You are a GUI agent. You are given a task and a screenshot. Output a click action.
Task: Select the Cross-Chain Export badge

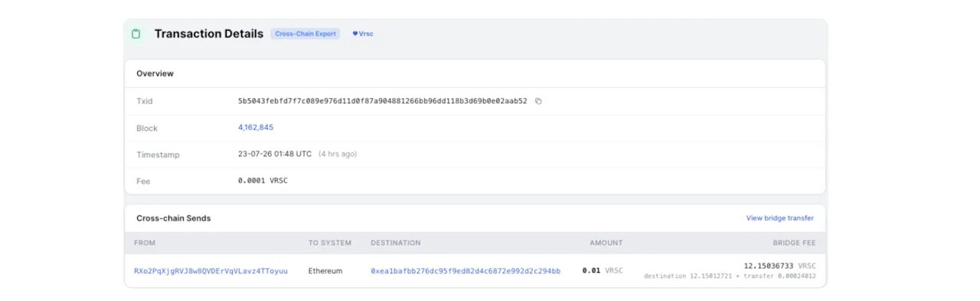[305, 34]
